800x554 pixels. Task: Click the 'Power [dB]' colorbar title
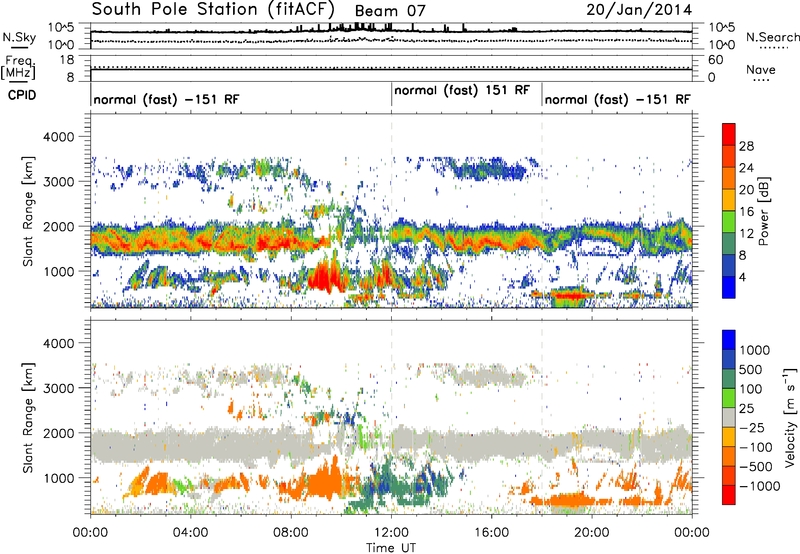(763, 211)
